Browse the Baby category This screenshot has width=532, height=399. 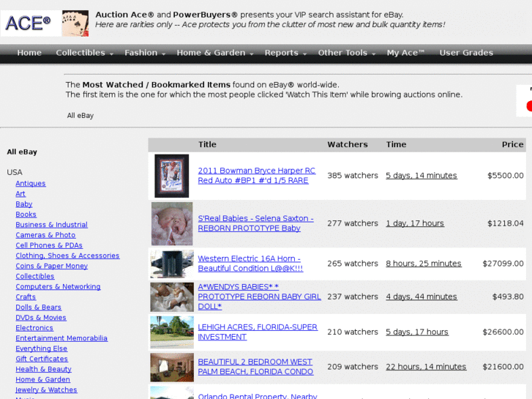[x=24, y=204]
